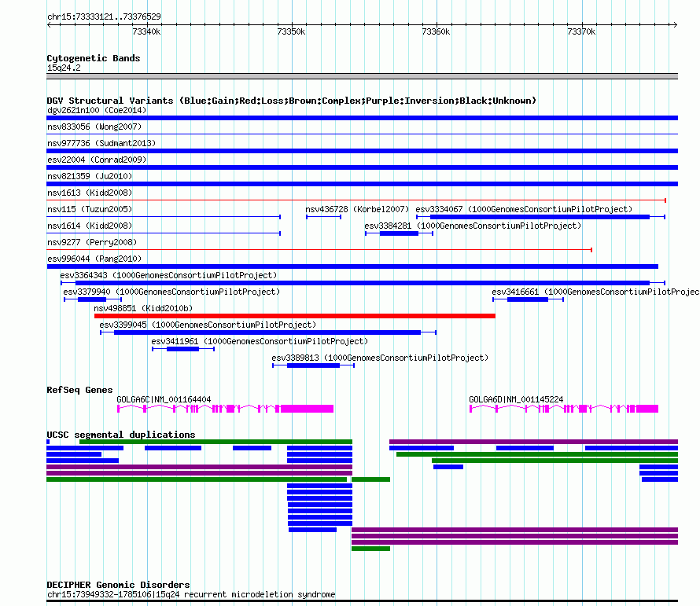Select the nsv1614 (Kidd2008) label
Screen dimensions: 700x606
click(90, 226)
